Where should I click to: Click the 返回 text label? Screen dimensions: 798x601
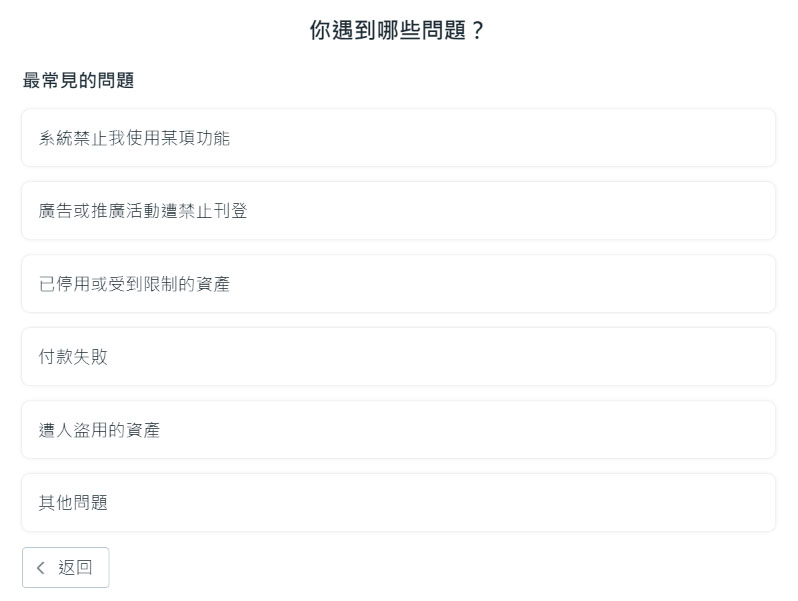(x=75, y=567)
